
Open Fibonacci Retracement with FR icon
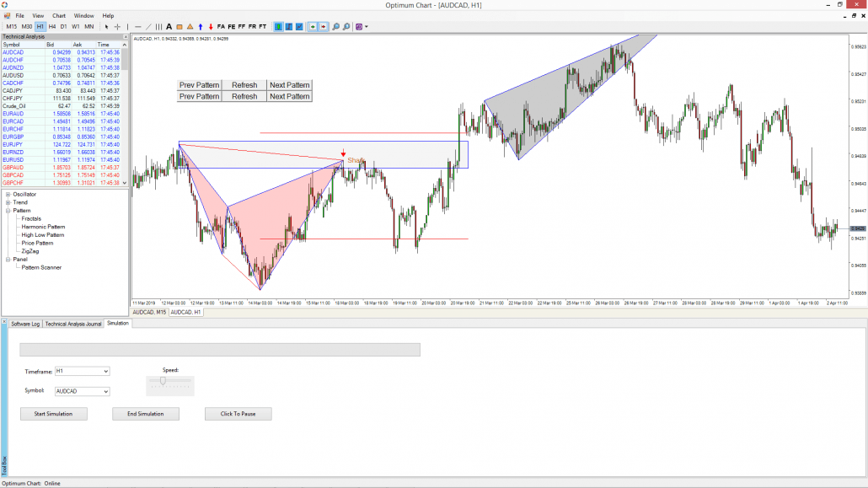[x=251, y=26]
